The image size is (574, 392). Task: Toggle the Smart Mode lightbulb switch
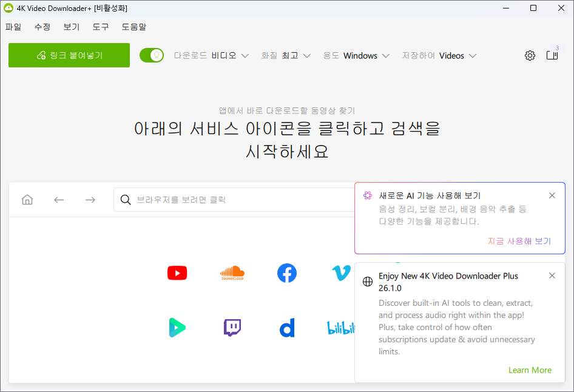pyautogui.click(x=152, y=55)
